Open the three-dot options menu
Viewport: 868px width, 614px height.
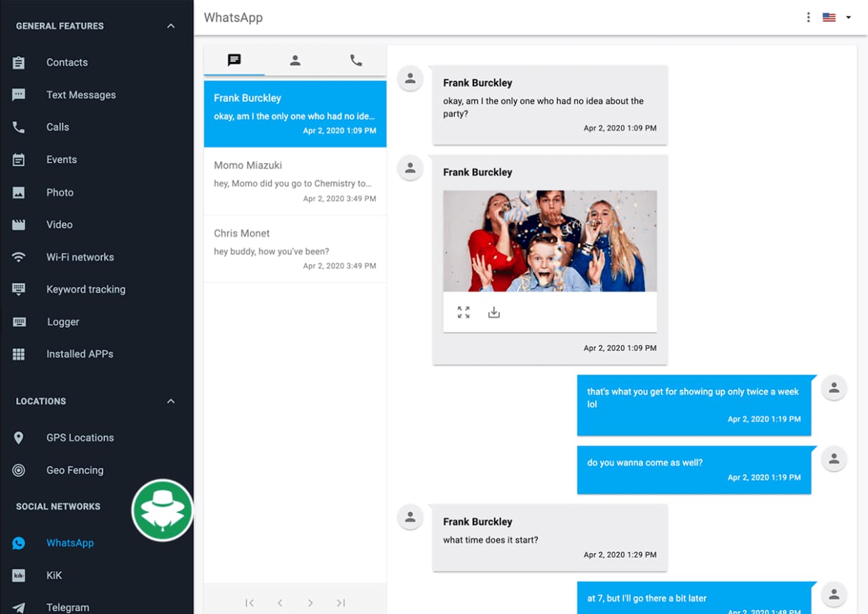tap(808, 17)
